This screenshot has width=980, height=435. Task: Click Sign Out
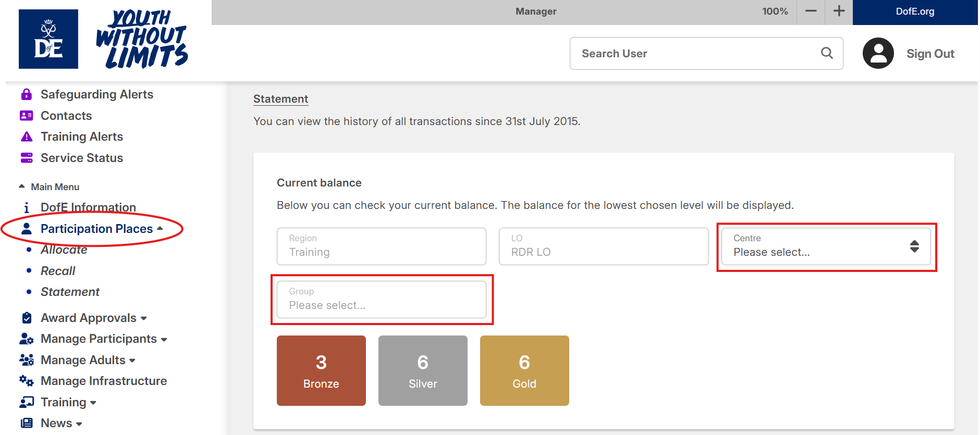[x=930, y=54]
